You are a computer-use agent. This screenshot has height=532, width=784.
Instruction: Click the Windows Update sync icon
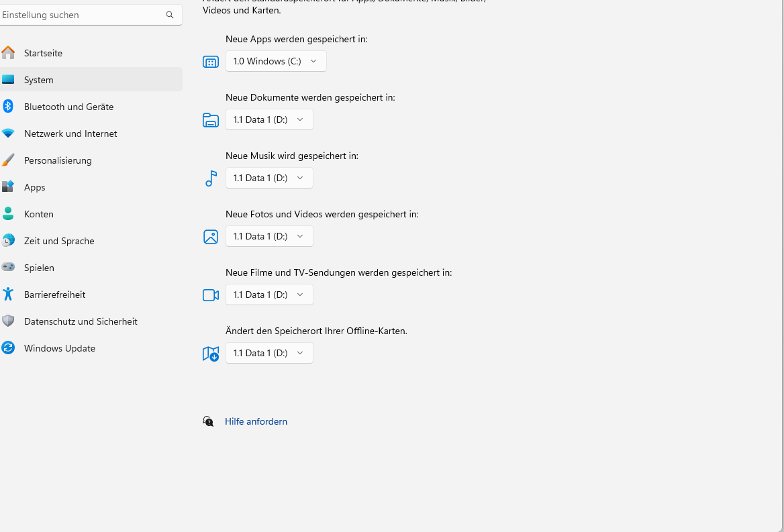click(x=8, y=348)
